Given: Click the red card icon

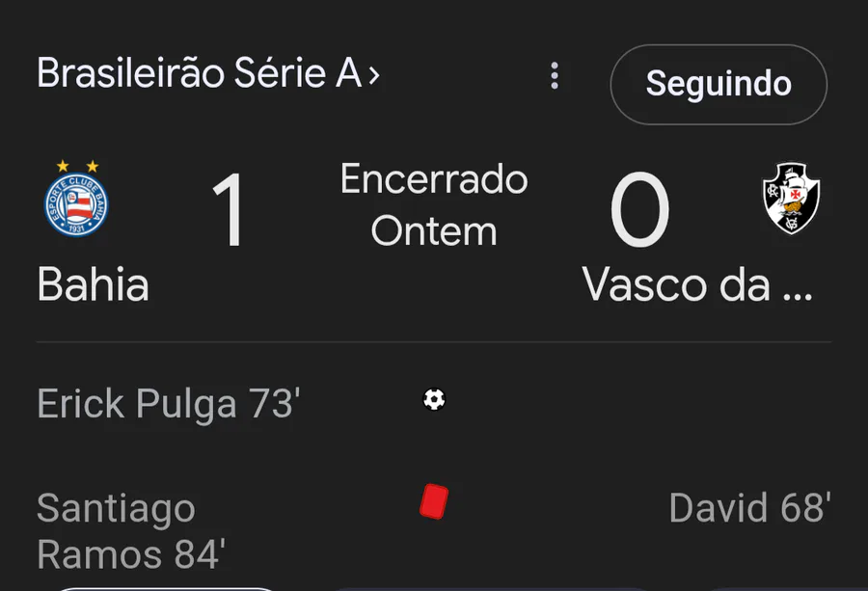Looking at the screenshot, I should coord(434,501).
